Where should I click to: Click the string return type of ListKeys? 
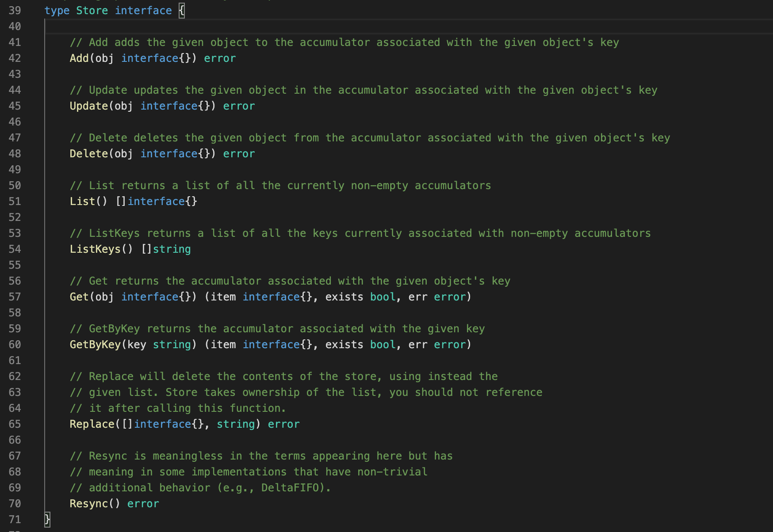pos(172,249)
